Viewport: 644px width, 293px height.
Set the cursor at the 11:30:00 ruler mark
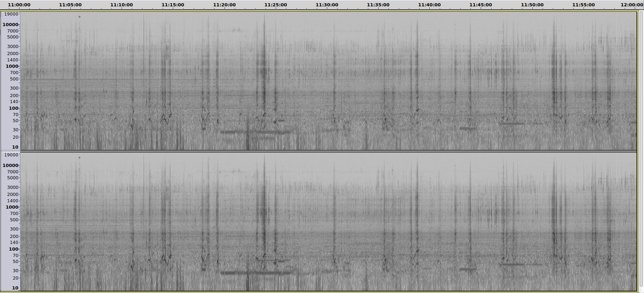click(x=327, y=5)
